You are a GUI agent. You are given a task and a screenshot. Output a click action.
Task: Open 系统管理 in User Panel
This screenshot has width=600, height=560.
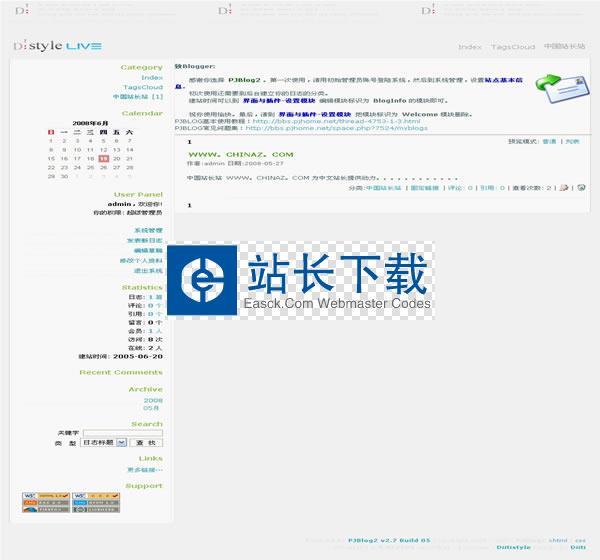point(148,231)
